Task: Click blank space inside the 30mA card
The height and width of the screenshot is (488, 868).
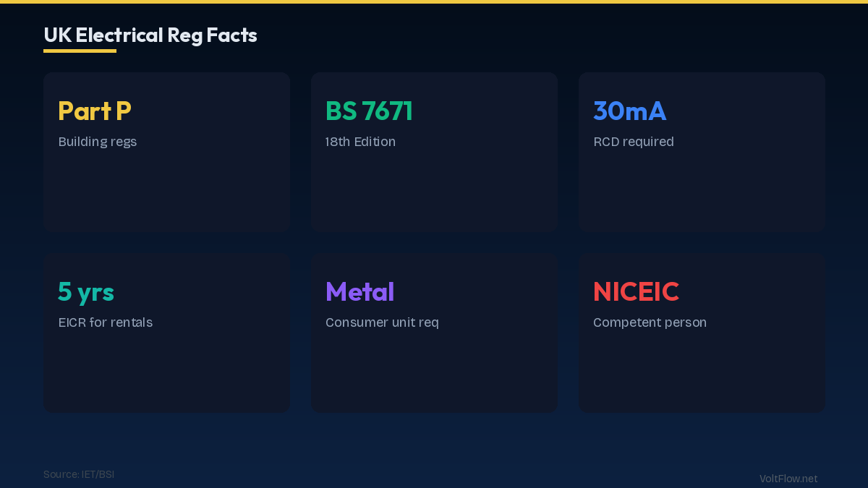Action: [x=702, y=192]
